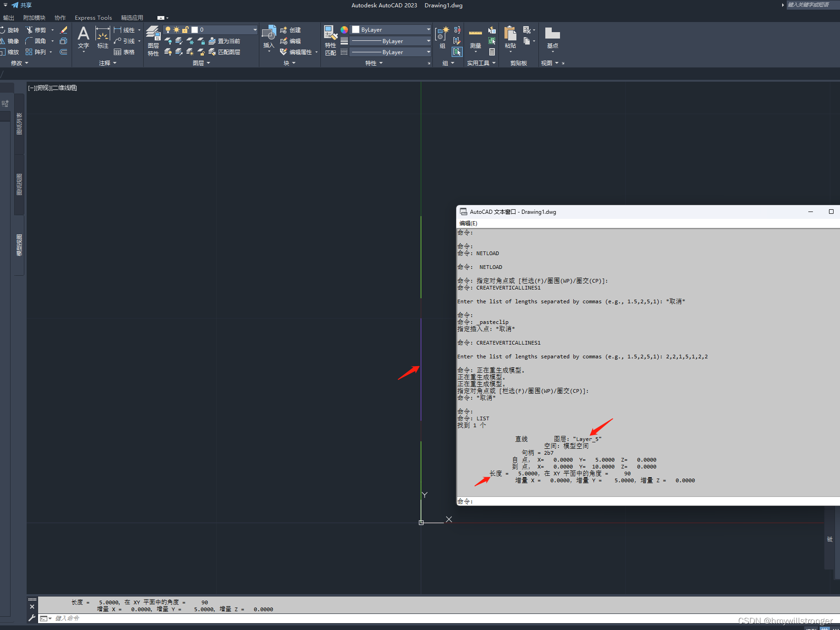Open the layer selection dropdown
Image resolution: width=840 pixels, height=630 pixels.
[254, 29]
